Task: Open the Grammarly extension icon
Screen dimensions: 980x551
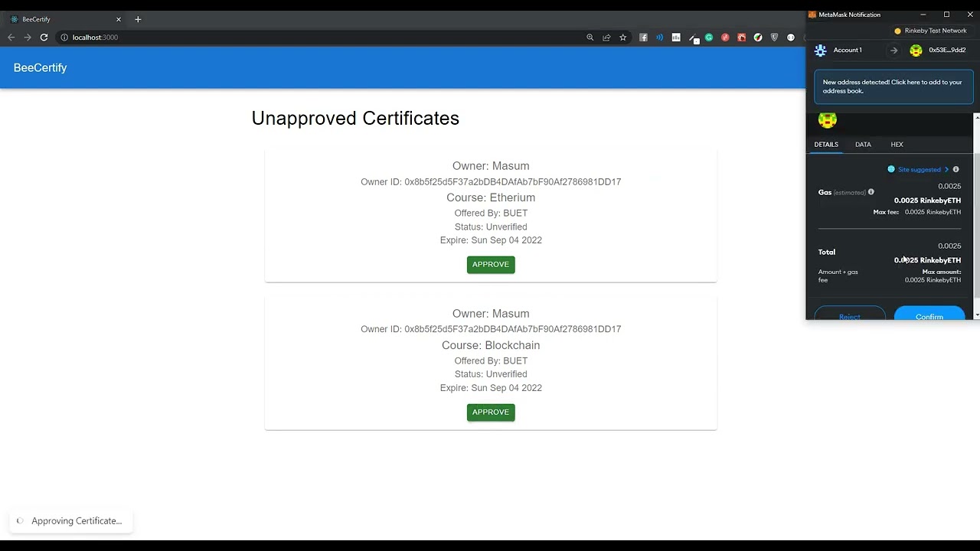Action: [x=709, y=37]
